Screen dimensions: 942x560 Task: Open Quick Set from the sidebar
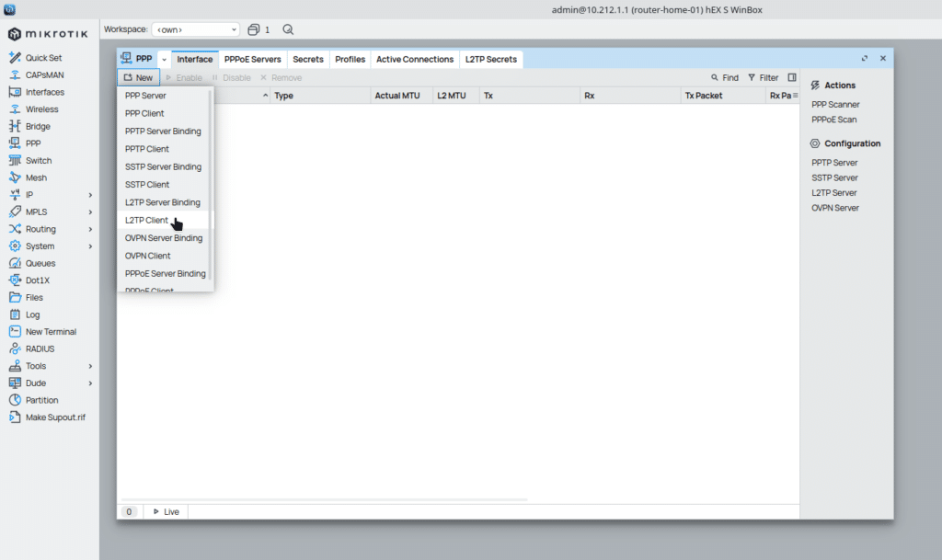[43, 58]
